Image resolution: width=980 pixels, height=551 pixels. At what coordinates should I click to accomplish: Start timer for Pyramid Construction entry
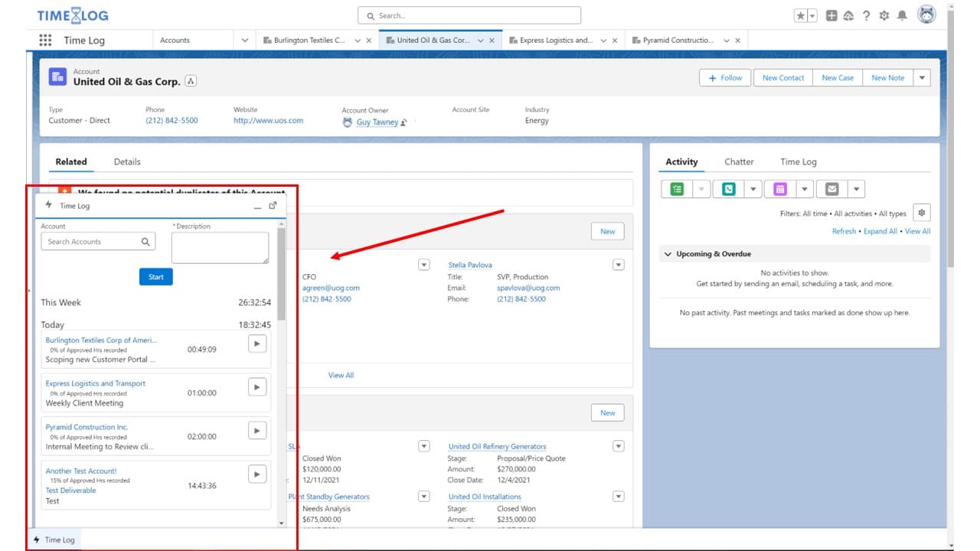click(x=258, y=431)
